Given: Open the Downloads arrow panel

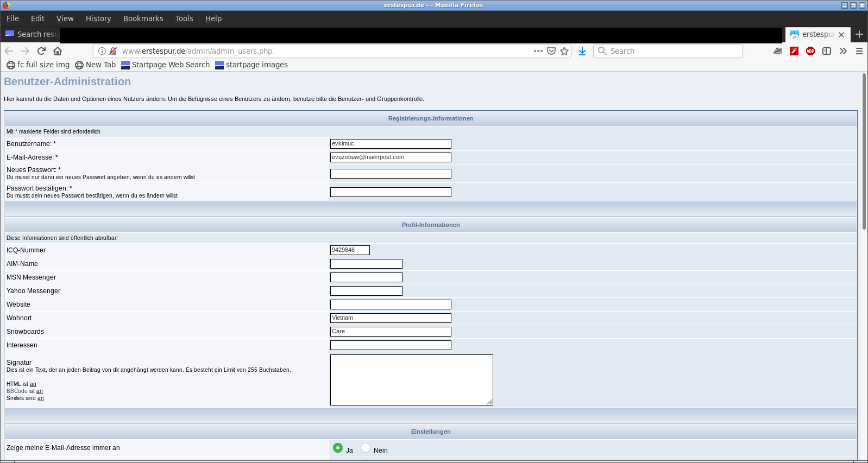Looking at the screenshot, I should (582, 51).
